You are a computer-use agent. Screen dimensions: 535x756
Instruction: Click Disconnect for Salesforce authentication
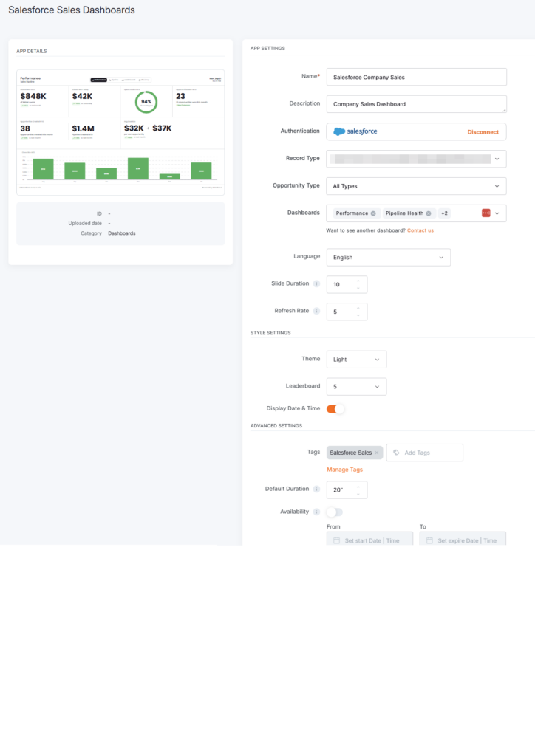click(483, 132)
